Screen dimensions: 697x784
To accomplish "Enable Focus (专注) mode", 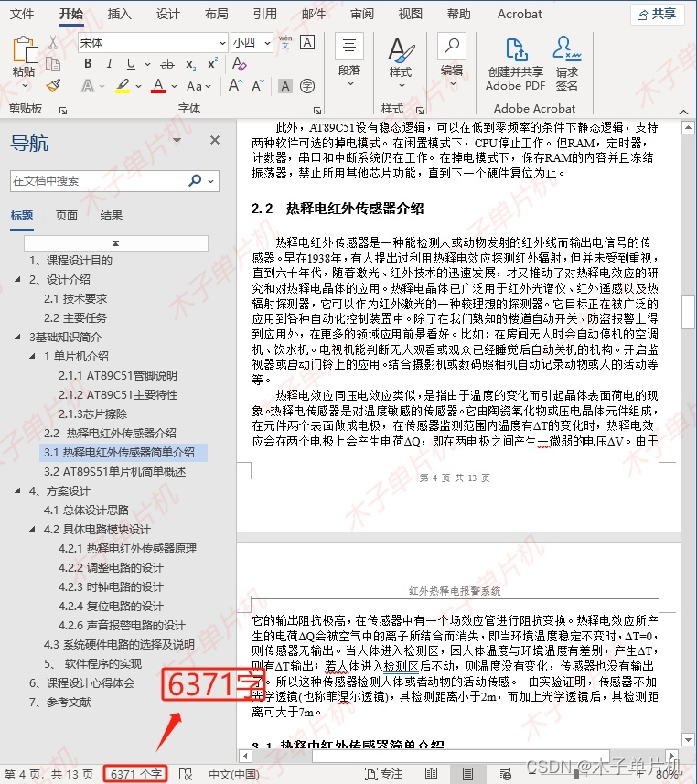I will click(x=384, y=774).
